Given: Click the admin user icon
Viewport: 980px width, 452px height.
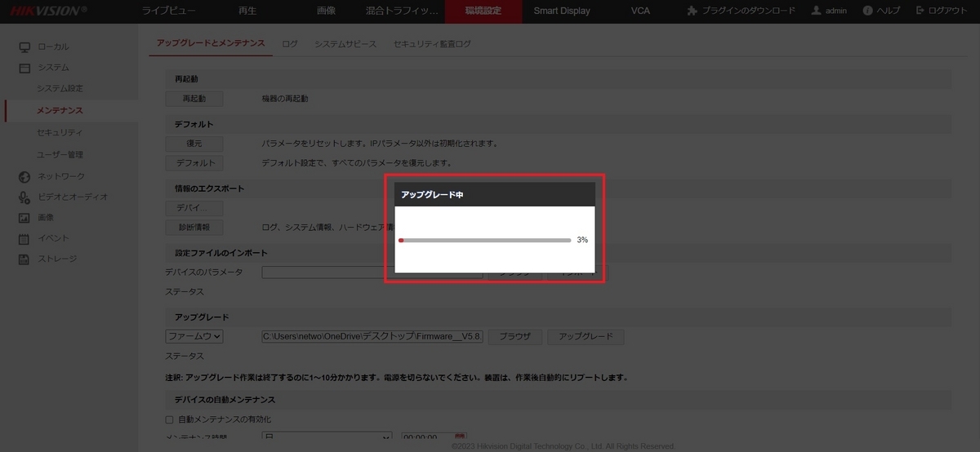Looking at the screenshot, I should pyautogui.click(x=816, y=11).
